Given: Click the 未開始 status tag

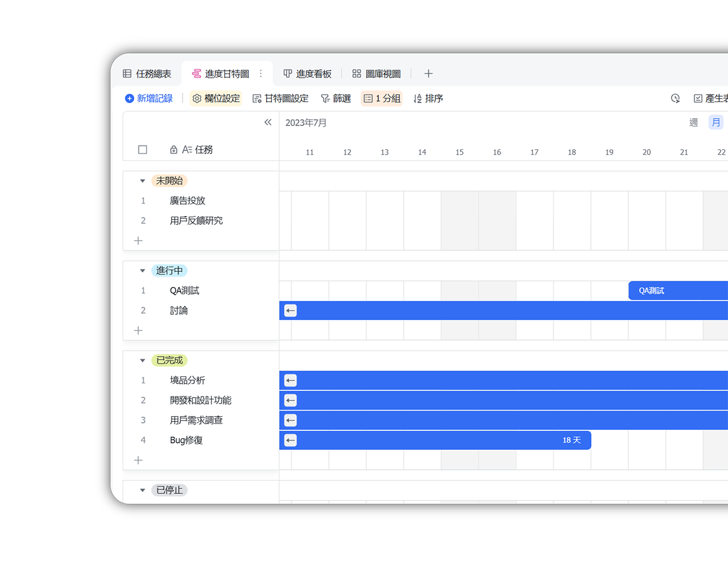Looking at the screenshot, I should click(169, 181).
